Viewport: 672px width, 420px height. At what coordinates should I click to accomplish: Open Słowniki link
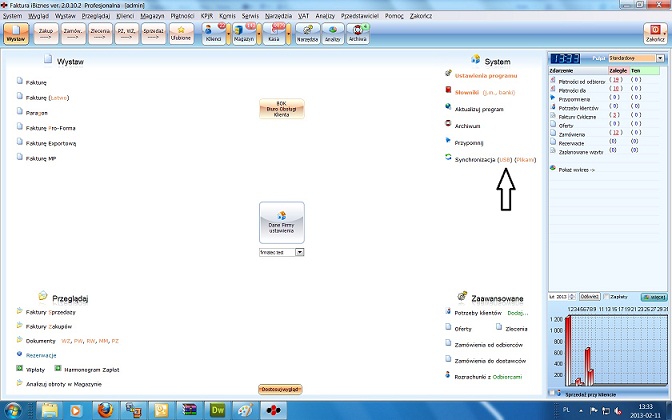467,93
